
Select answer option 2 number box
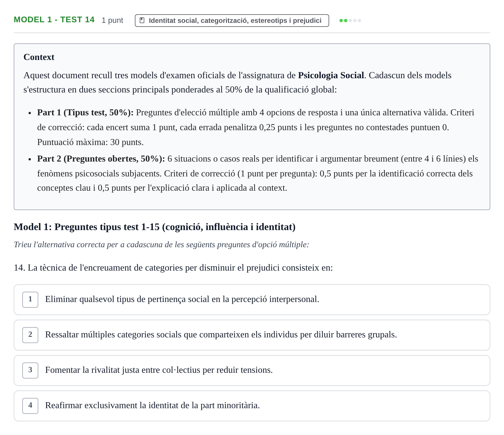click(x=30, y=335)
